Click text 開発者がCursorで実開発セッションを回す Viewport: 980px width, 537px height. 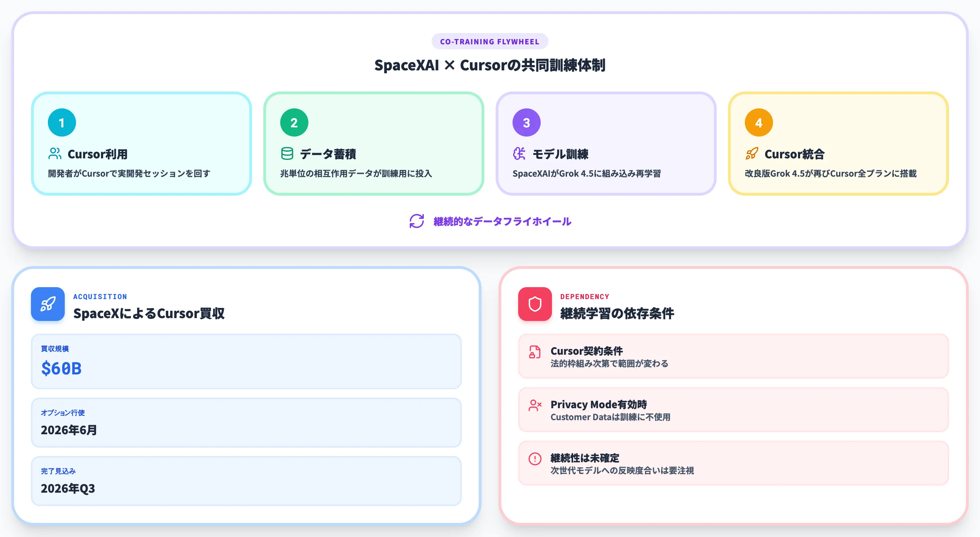[129, 173]
